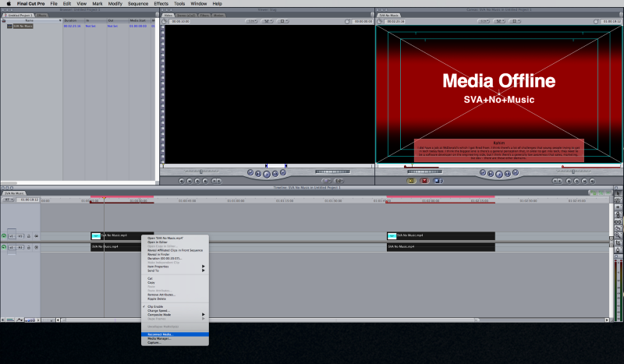The width and height of the screenshot is (624, 364).
Task: Open the Viewer view mode pop-up
Action: click(x=282, y=21)
